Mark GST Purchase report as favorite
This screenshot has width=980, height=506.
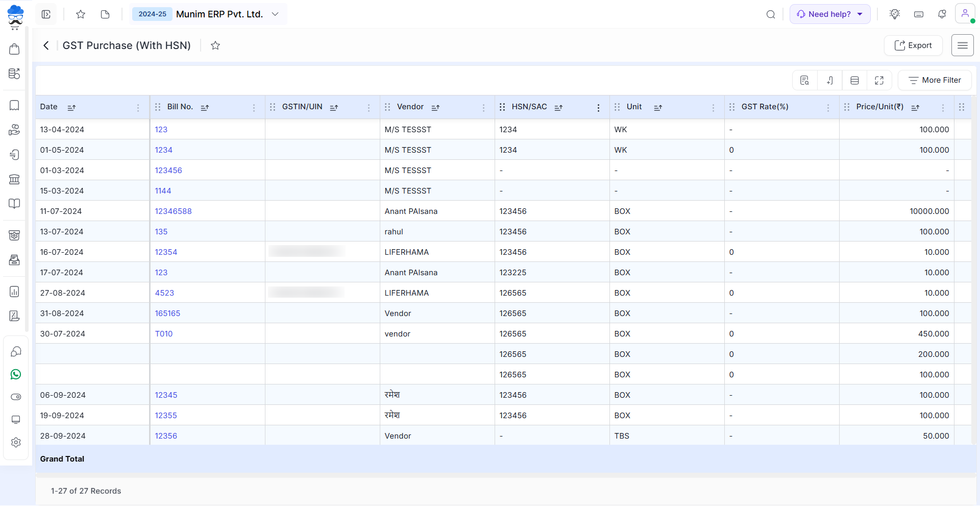(x=215, y=45)
